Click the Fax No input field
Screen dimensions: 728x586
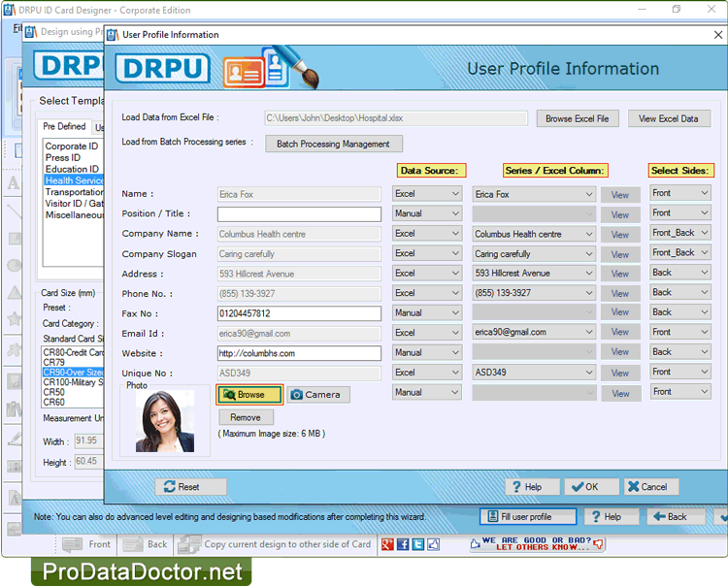coord(299,313)
